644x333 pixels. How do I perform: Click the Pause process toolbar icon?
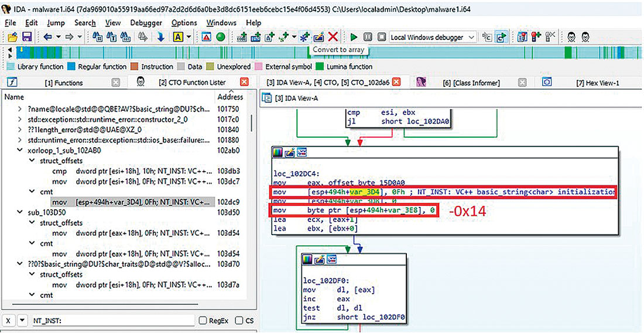click(x=367, y=37)
